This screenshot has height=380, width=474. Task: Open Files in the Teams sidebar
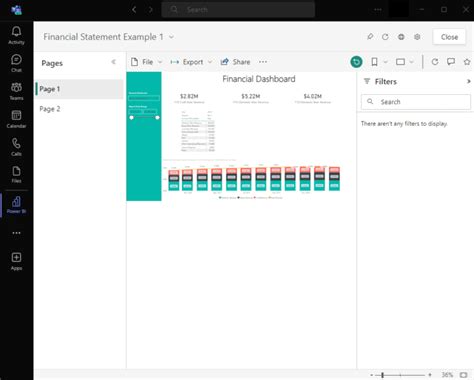pos(16,175)
